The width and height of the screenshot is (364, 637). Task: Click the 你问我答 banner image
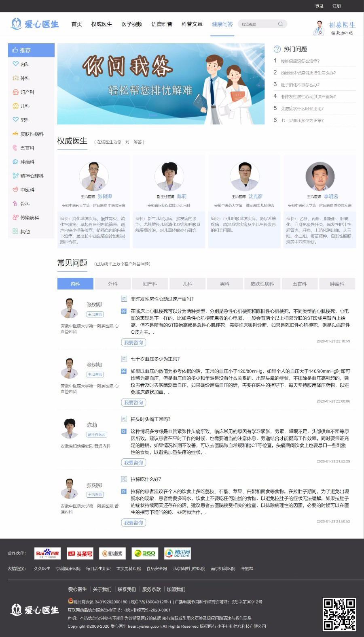tap(161, 84)
